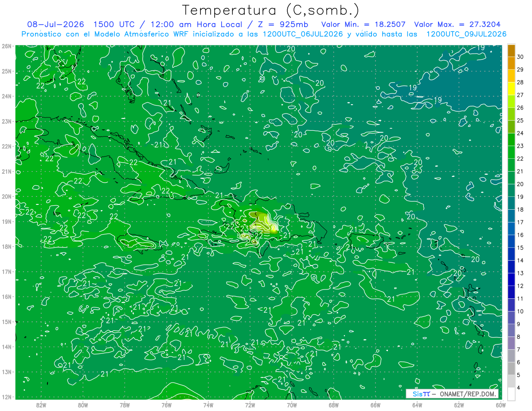
Task: Click latitude axis label '23N'
Action: (6, 121)
